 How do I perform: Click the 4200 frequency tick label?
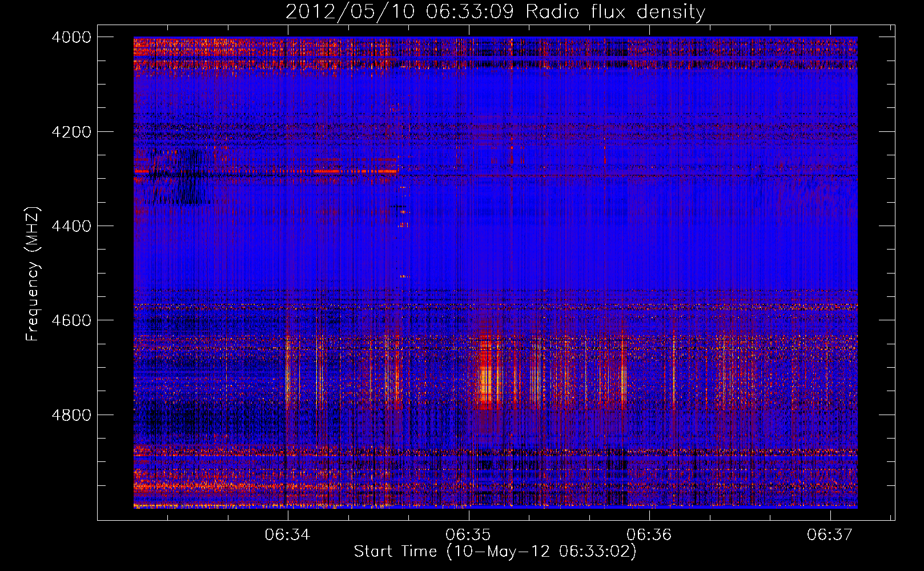click(71, 132)
